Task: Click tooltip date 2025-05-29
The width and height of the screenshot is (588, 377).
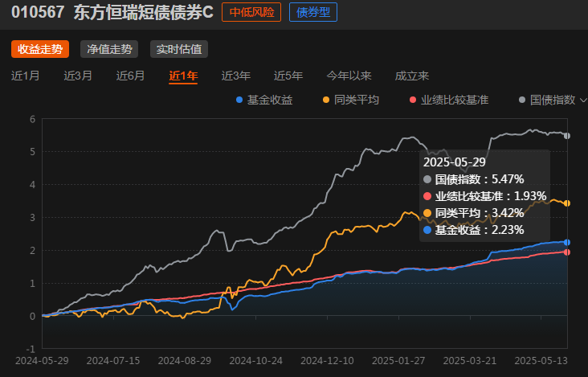Action: point(454,162)
